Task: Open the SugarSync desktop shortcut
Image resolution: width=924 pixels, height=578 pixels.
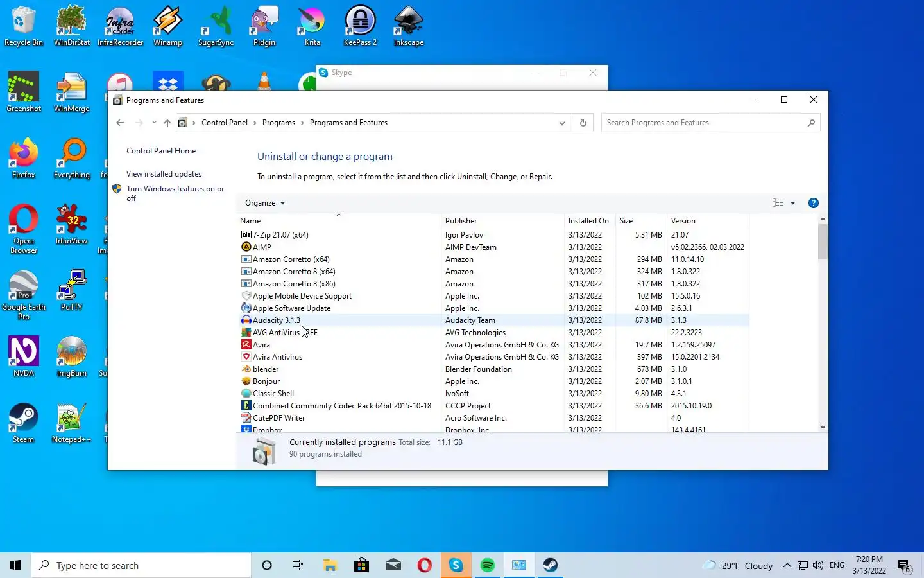Action: 216,26
